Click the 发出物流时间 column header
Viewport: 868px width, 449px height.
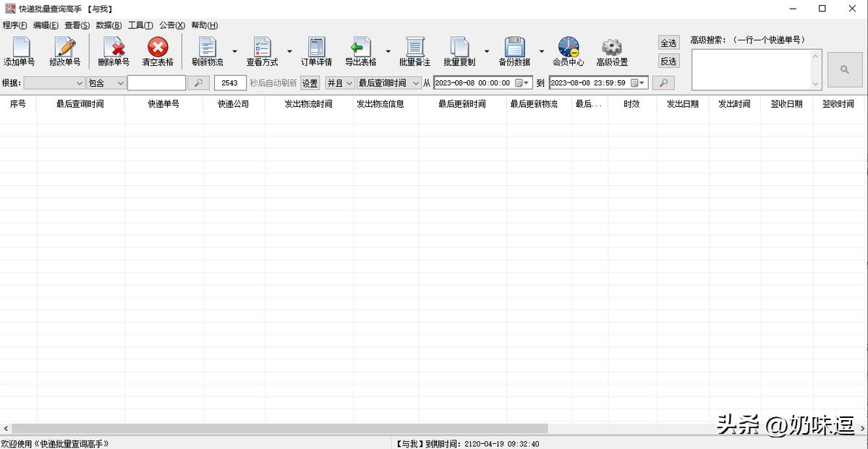pyautogui.click(x=309, y=104)
